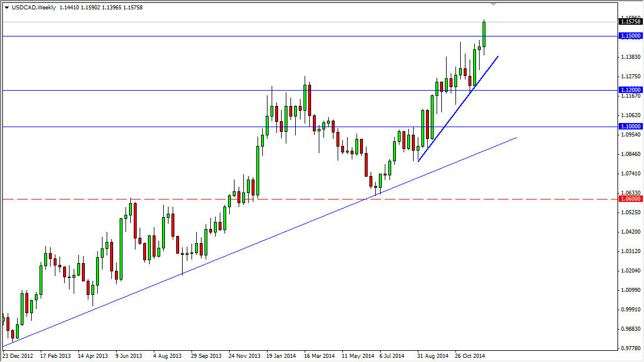
Task: Click the 9 Jun 2013 date label
Action: pos(130,356)
